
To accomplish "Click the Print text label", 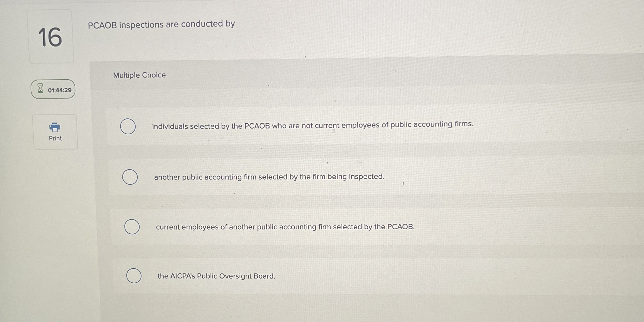I will 55,138.
